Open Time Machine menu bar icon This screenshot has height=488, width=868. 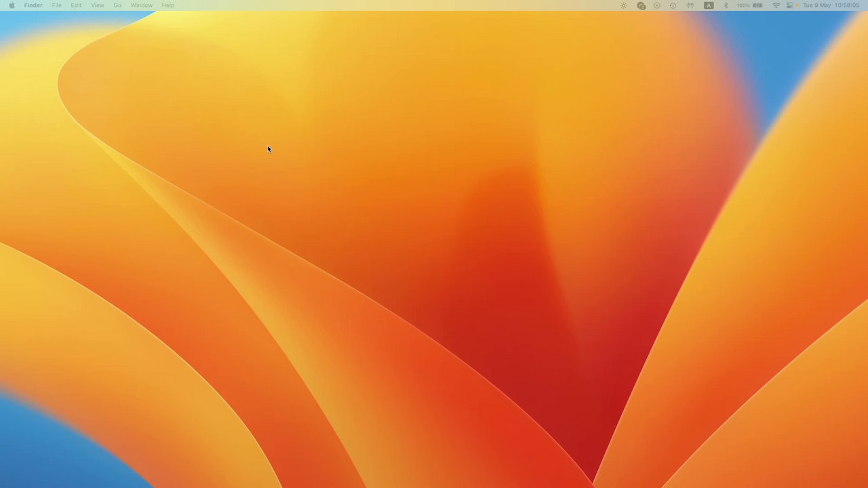(673, 5)
